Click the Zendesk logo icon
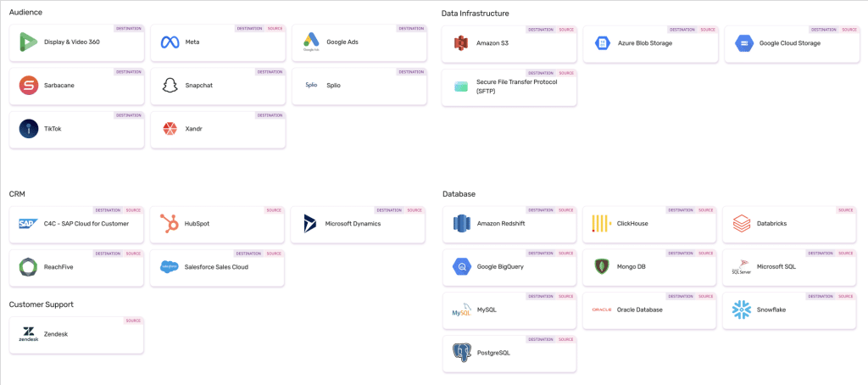This screenshot has height=385, width=868. click(x=28, y=334)
